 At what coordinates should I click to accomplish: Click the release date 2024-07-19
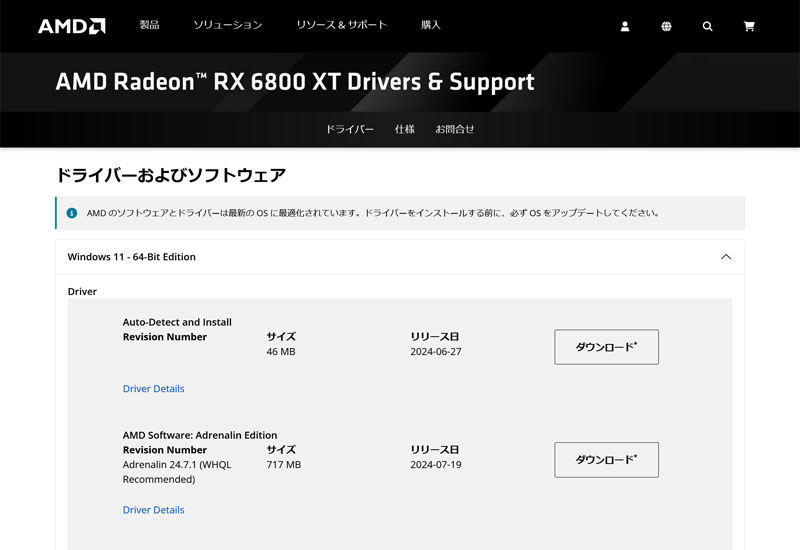[436, 465]
